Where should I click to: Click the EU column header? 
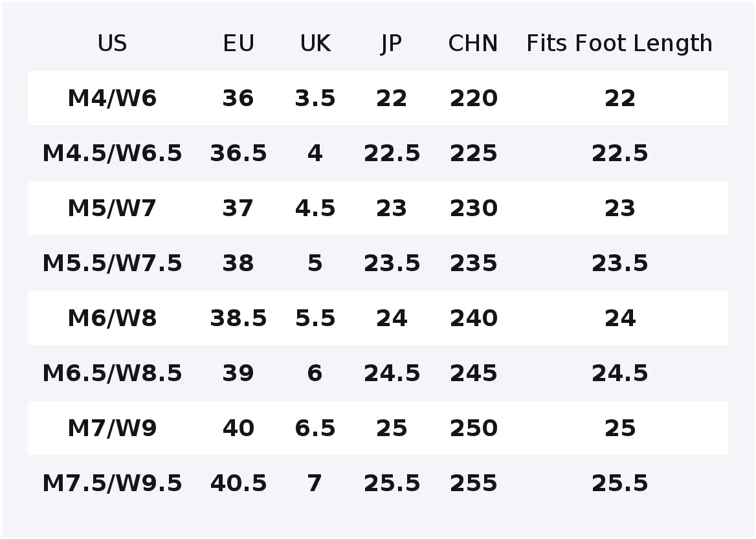pos(238,43)
